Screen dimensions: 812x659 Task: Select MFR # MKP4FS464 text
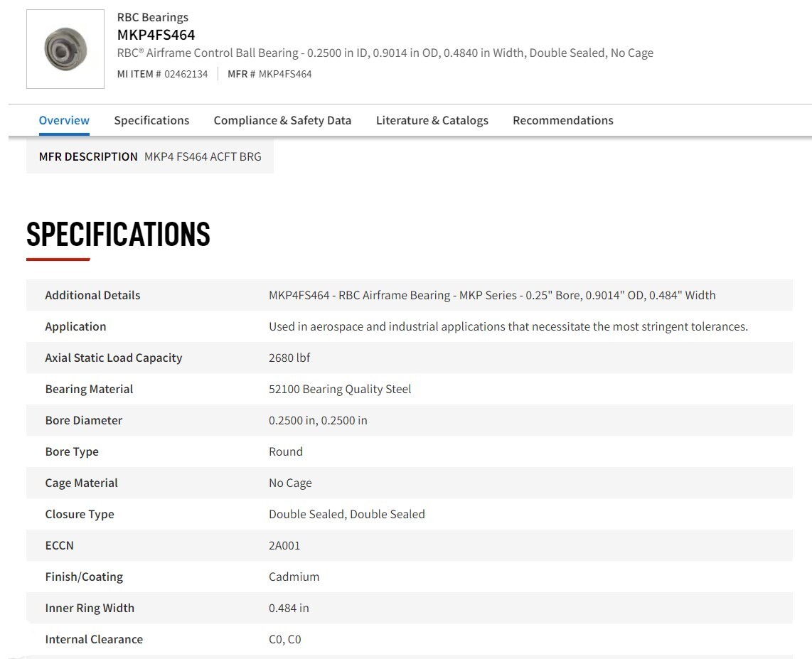coord(269,74)
